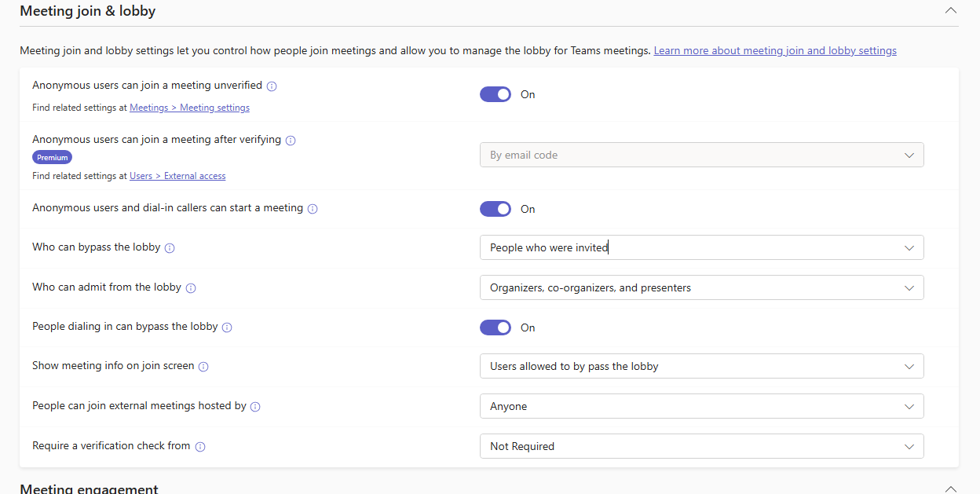
Task: Collapse the Meeting engagement section
Action: [x=951, y=489]
